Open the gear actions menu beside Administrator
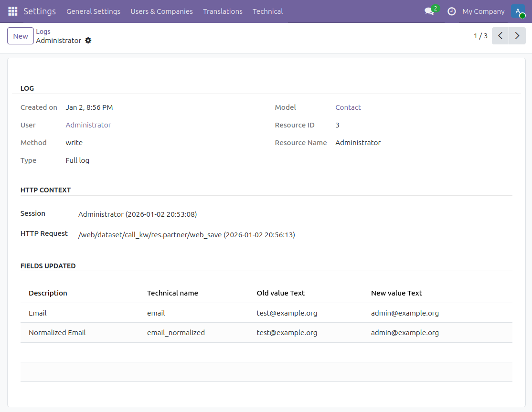This screenshot has width=532, height=412. 88,41
